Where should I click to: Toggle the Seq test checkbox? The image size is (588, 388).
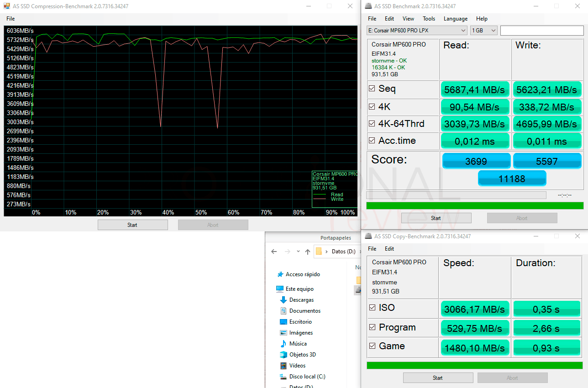click(x=372, y=89)
